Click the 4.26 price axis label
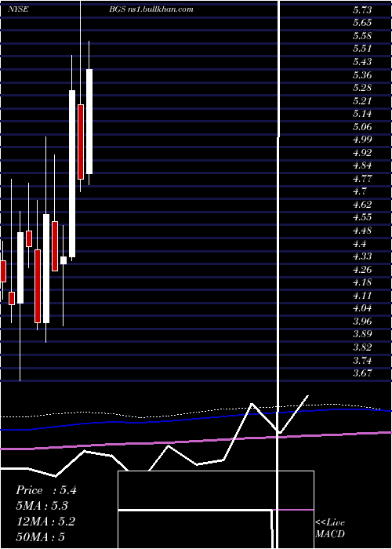This screenshot has width=392, height=549. 362,270
